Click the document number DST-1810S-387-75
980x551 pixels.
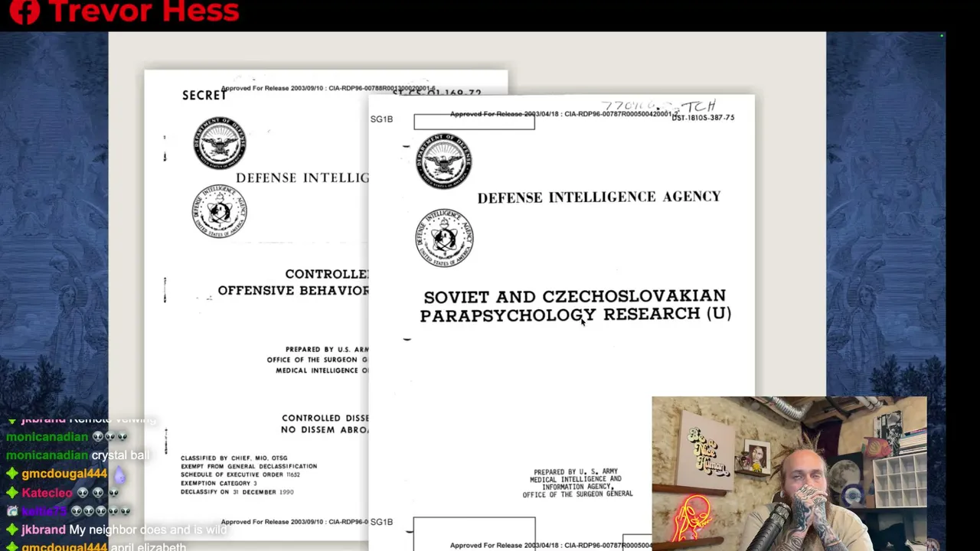point(704,118)
